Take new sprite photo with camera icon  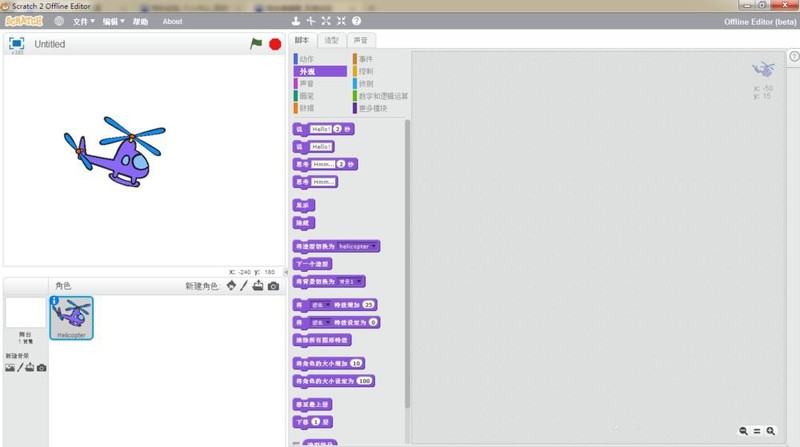273,286
